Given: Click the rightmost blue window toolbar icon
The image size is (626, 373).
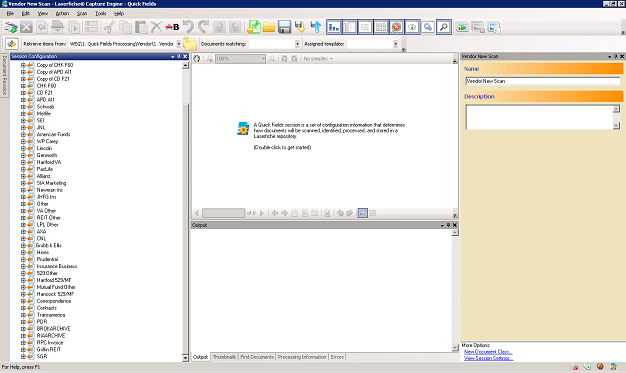Looking at the screenshot, I should tap(493, 27).
